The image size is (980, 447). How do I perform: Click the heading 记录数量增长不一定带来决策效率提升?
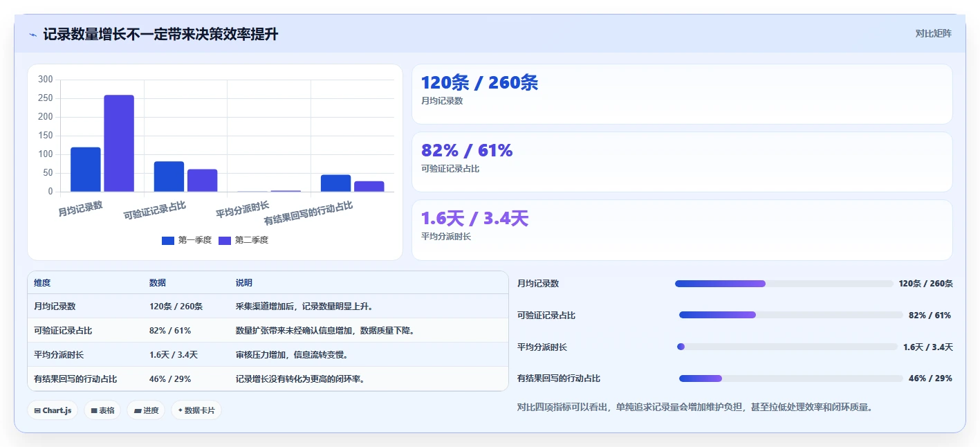pyautogui.click(x=160, y=34)
